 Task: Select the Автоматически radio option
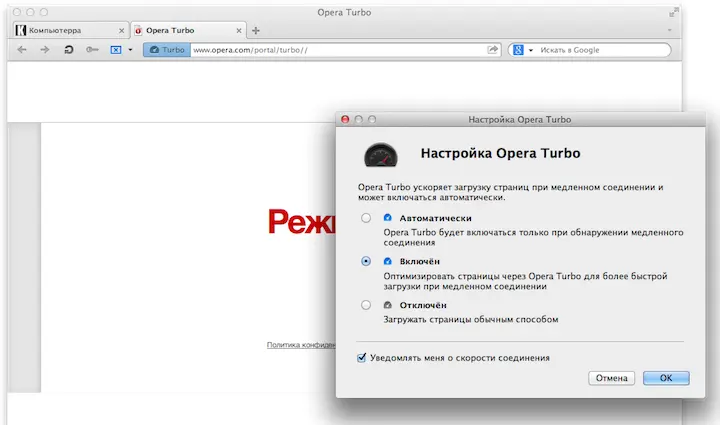(366, 218)
